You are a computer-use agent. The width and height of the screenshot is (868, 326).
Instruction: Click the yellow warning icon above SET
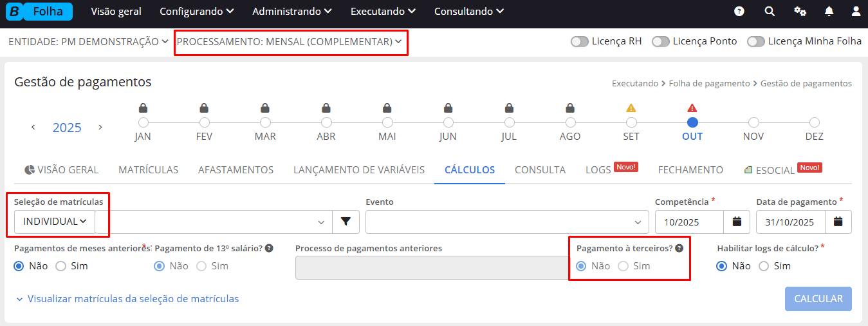click(631, 108)
